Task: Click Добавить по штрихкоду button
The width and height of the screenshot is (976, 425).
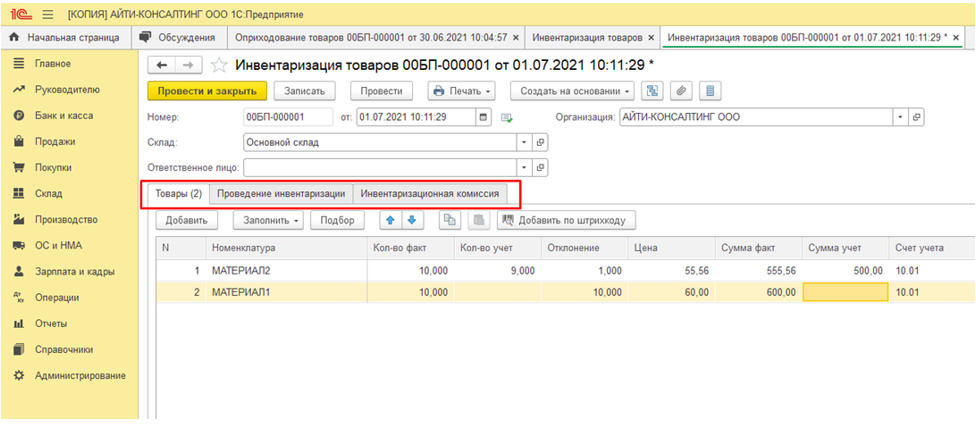Action: [x=567, y=220]
